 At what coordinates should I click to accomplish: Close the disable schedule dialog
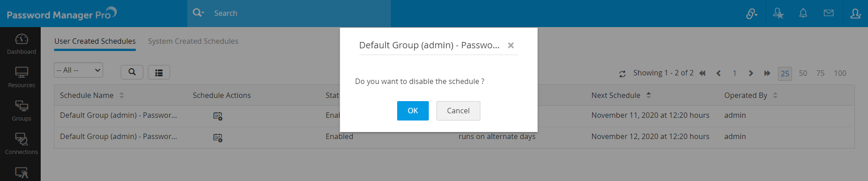pyautogui.click(x=511, y=45)
